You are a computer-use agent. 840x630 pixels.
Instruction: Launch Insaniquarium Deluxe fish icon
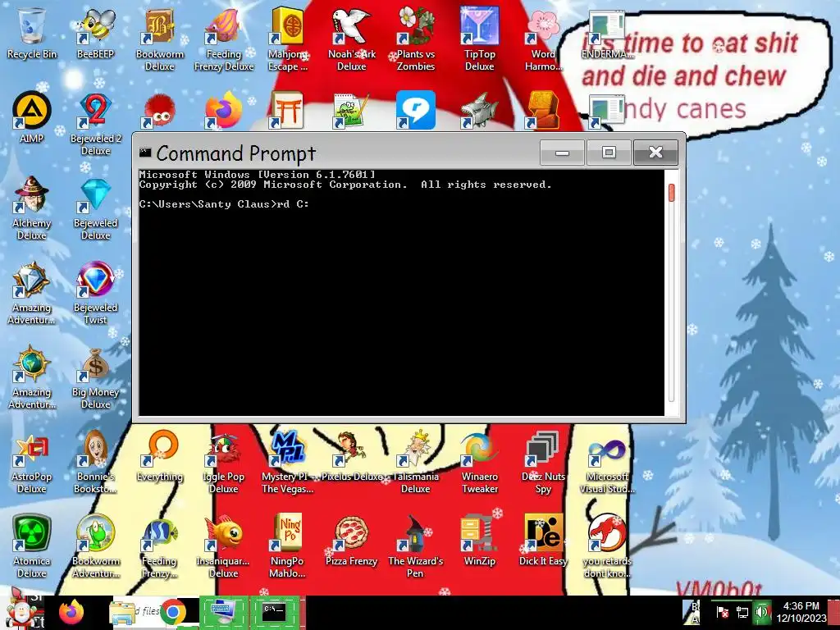[223, 546]
